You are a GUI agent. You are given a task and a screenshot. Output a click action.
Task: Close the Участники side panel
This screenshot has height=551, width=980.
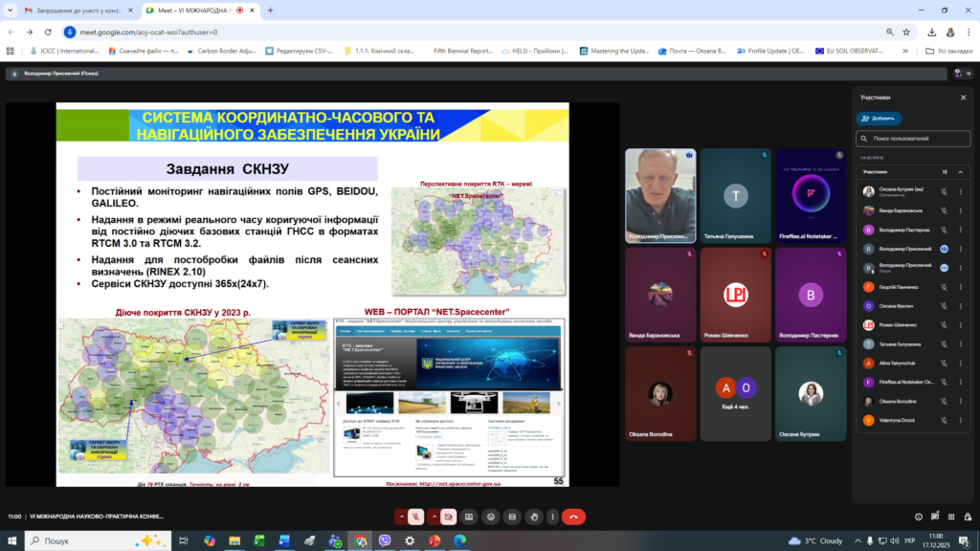pyautogui.click(x=963, y=98)
